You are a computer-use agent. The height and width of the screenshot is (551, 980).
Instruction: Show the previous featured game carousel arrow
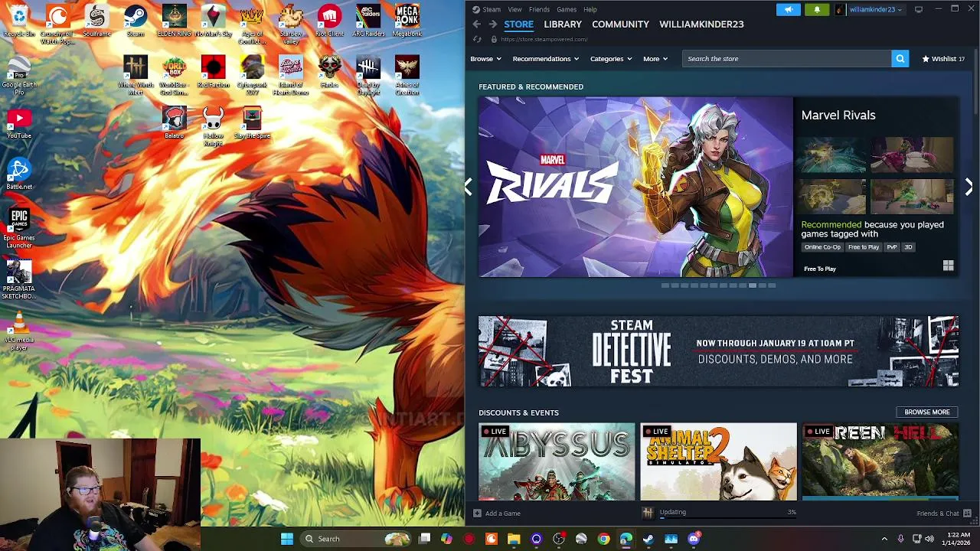pos(469,187)
